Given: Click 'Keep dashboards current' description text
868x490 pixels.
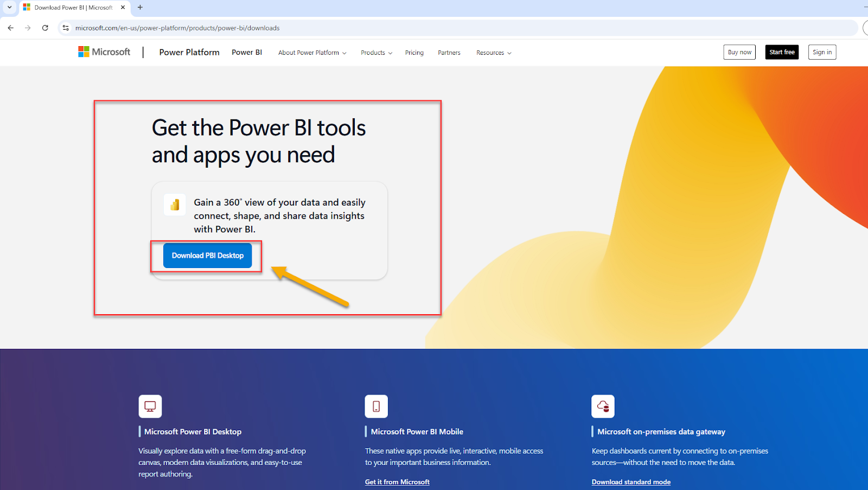Looking at the screenshot, I should click(x=680, y=457).
